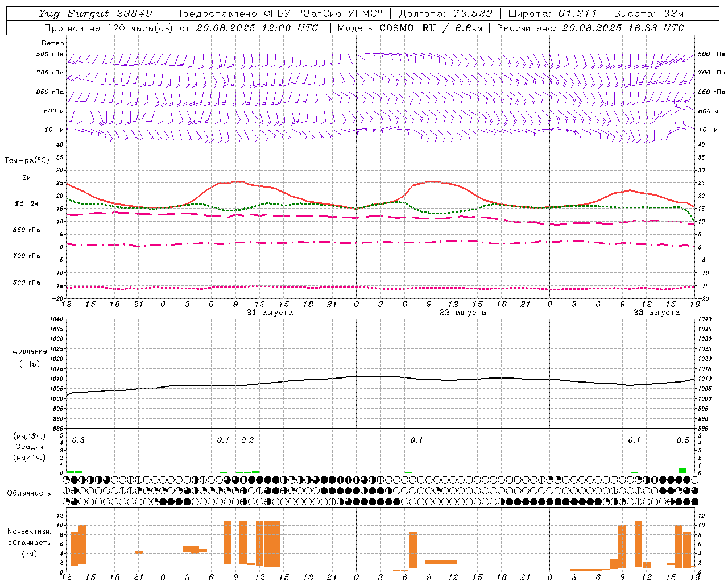Viewport: 728px width, 582px height.
Task: Click the Ветер wind panel label
Action: (53, 43)
